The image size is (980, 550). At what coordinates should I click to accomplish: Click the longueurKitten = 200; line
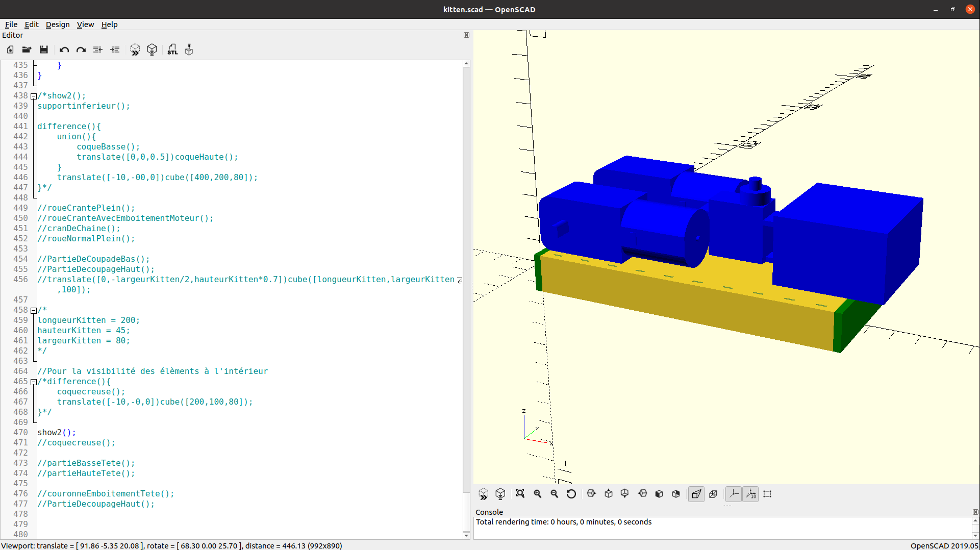88,320
